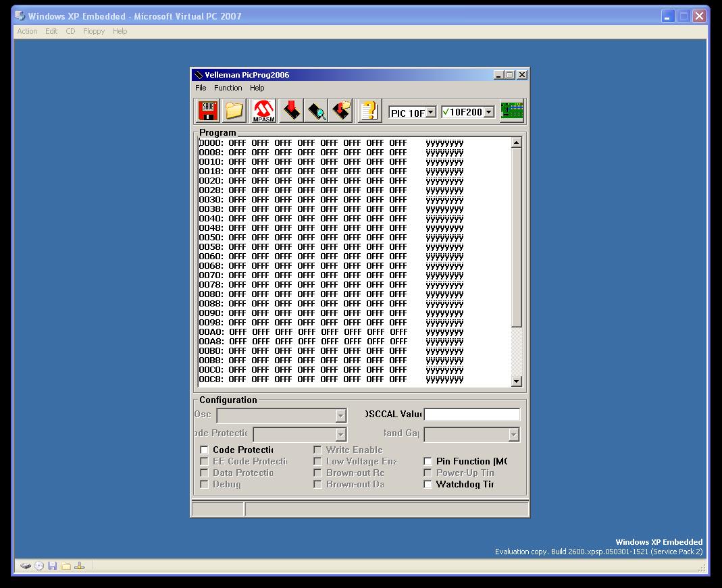
Task: Click the write-to-chip red arrow icon
Action: [291, 111]
